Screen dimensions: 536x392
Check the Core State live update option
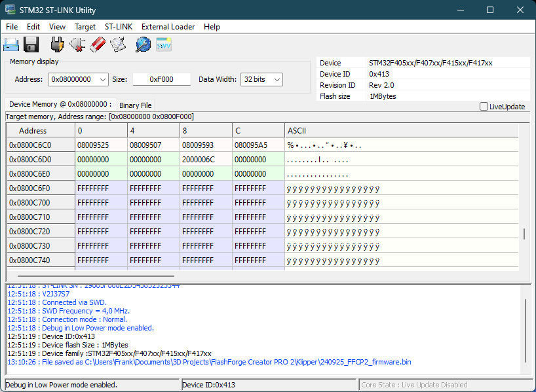tap(484, 106)
